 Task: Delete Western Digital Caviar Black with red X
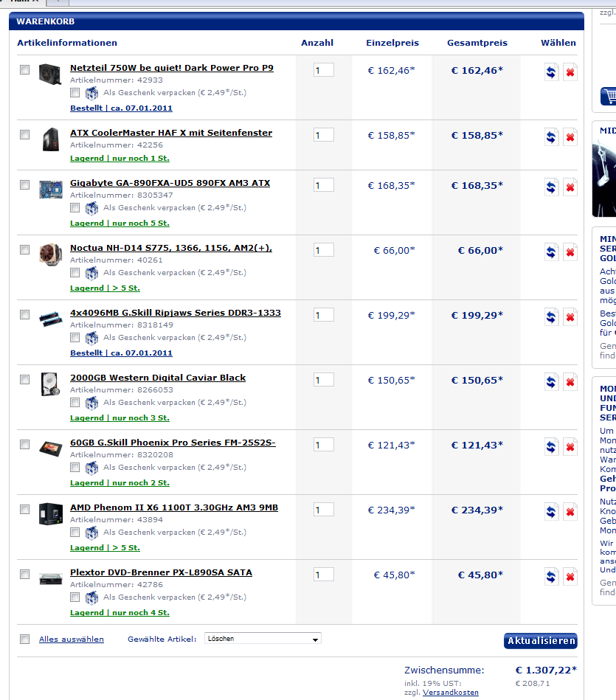pos(570,381)
